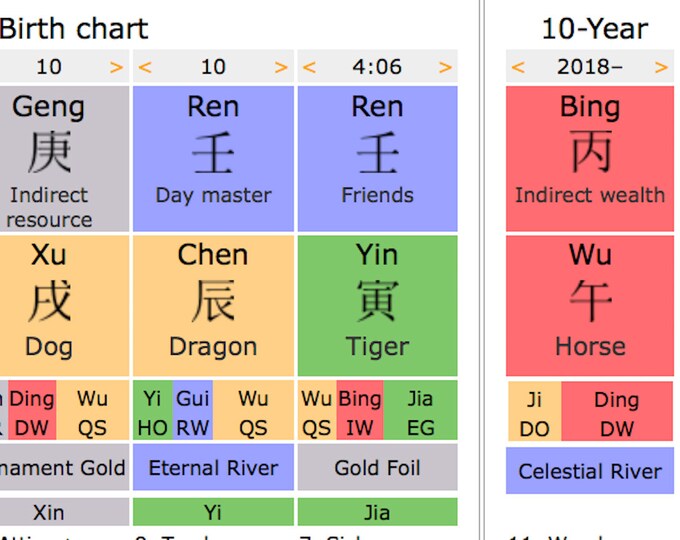This screenshot has width=680, height=540.
Task: Select the Ren Friends hour stem cell
Action: (x=378, y=159)
